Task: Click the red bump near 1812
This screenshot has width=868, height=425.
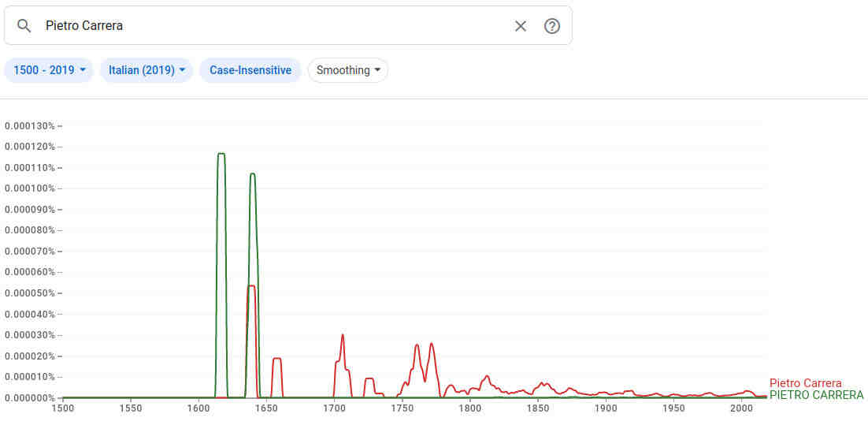Action: [x=488, y=376]
